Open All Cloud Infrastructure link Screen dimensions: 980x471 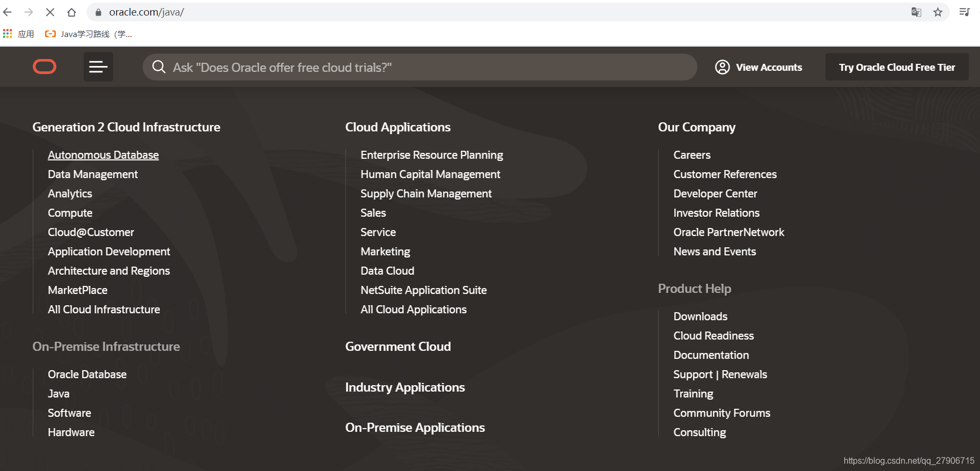coord(104,310)
